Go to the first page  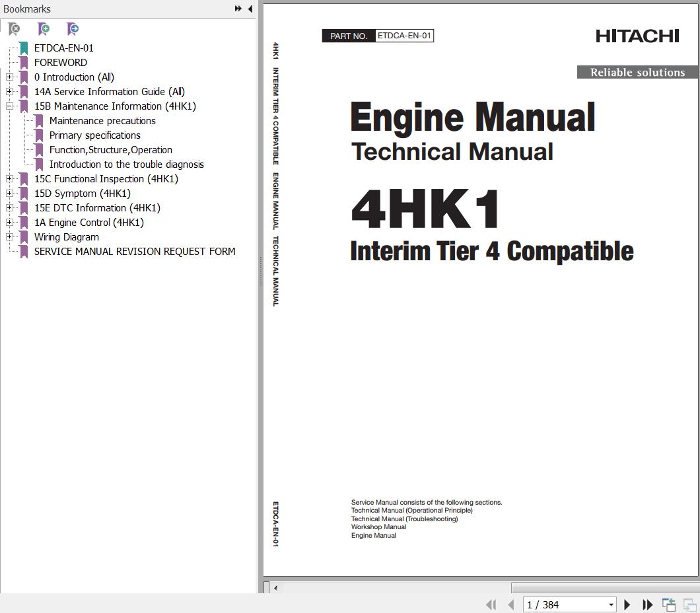click(491, 604)
